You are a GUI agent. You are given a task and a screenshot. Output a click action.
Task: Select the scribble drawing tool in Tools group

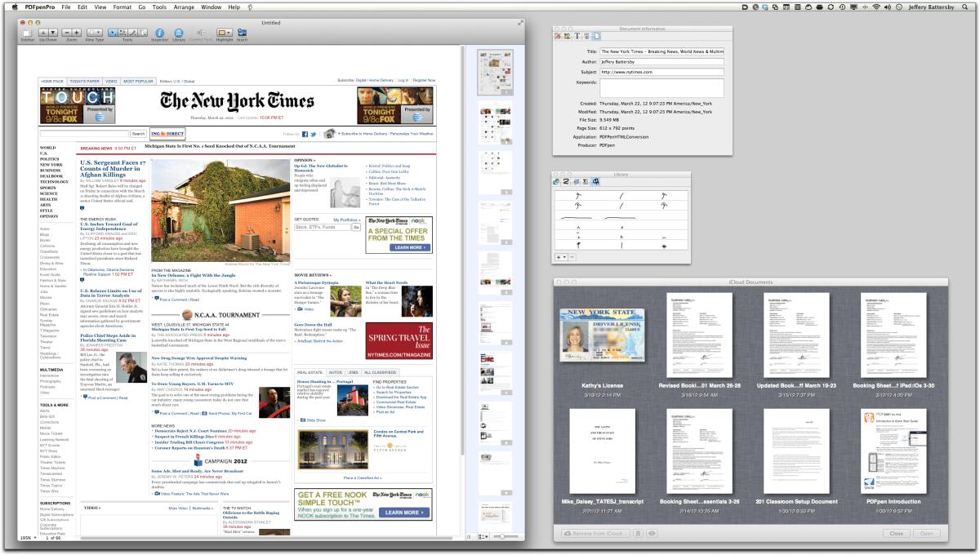[132, 33]
